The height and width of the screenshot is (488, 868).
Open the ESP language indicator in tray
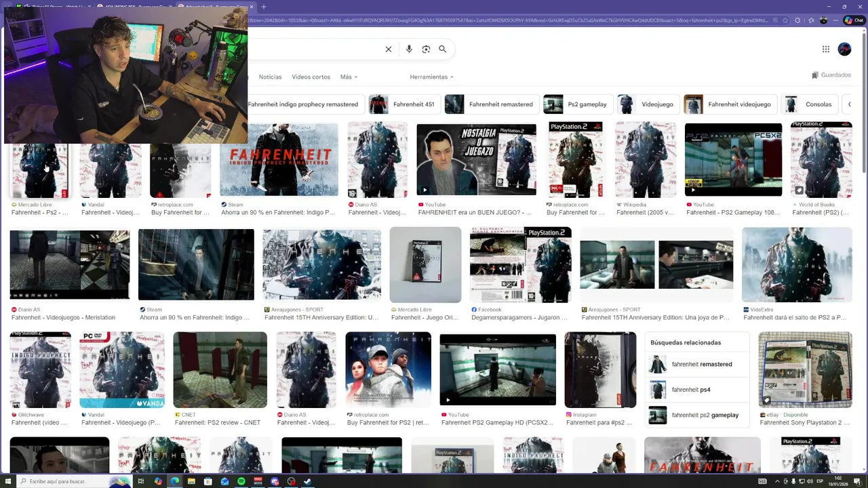(819, 481)
